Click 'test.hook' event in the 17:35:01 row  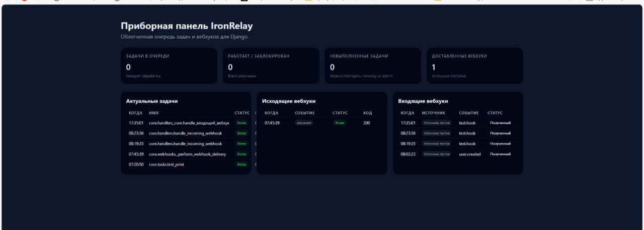coord(467,123)
